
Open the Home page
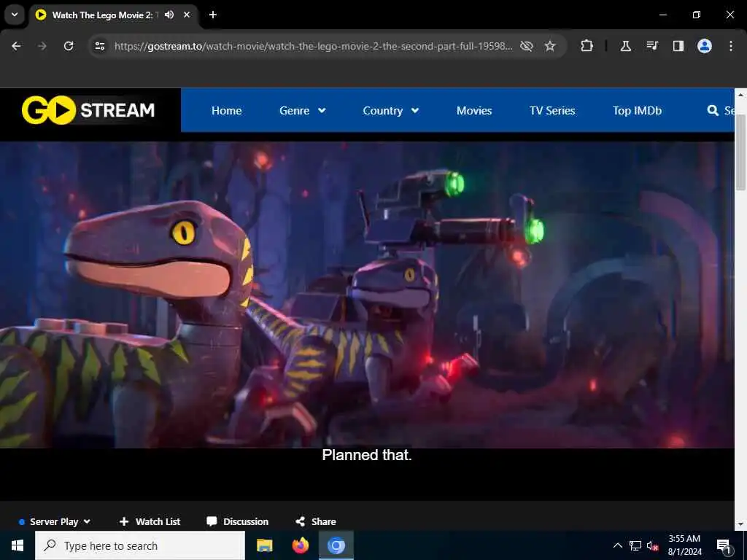click(x=227, y=111)
